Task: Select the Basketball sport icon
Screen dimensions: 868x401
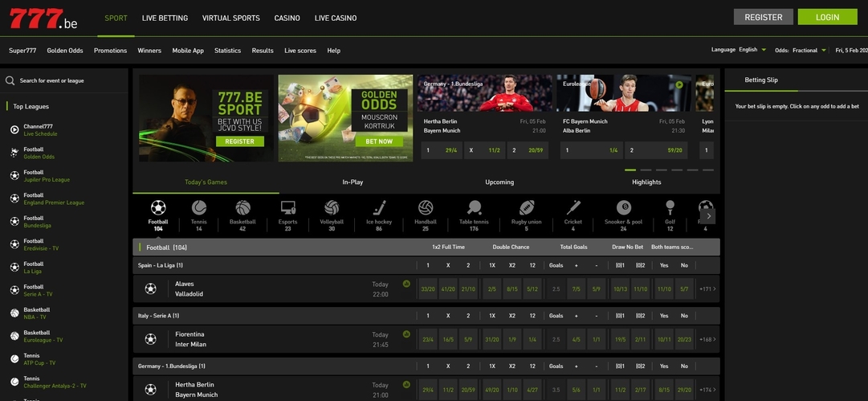Action: tap(242, 207)
